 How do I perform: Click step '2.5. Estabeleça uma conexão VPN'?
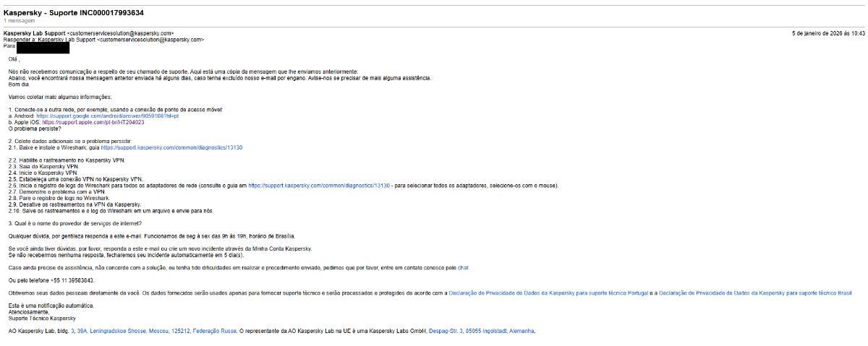[x=76, y=179]
